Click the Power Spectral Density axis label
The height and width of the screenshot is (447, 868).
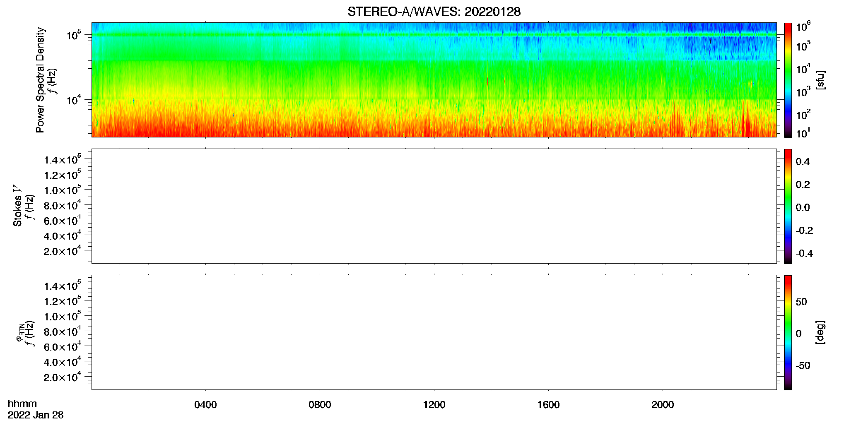tap(40, 80)
